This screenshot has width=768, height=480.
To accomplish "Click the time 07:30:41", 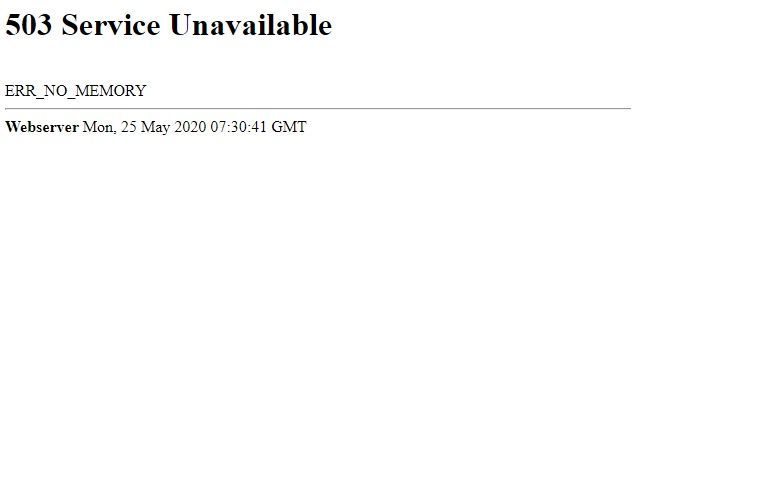I will (x=239, y=127).
